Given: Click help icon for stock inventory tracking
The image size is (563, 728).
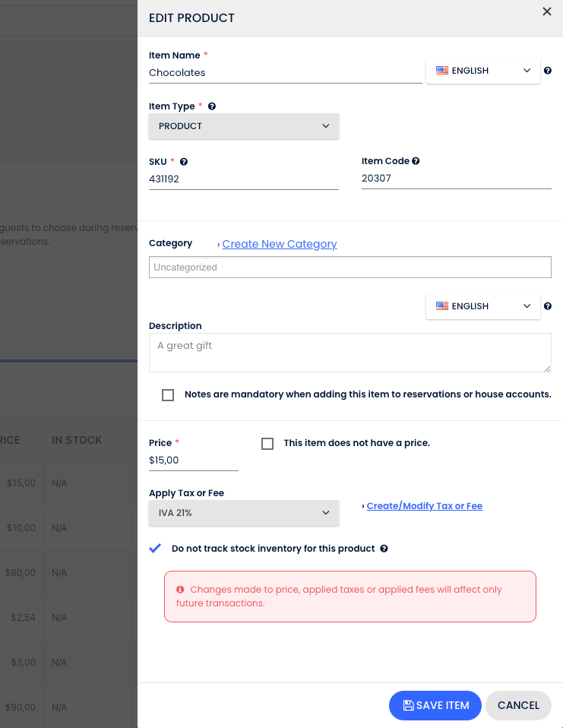Looking at the screenshot, I should [x=384, y=549].
